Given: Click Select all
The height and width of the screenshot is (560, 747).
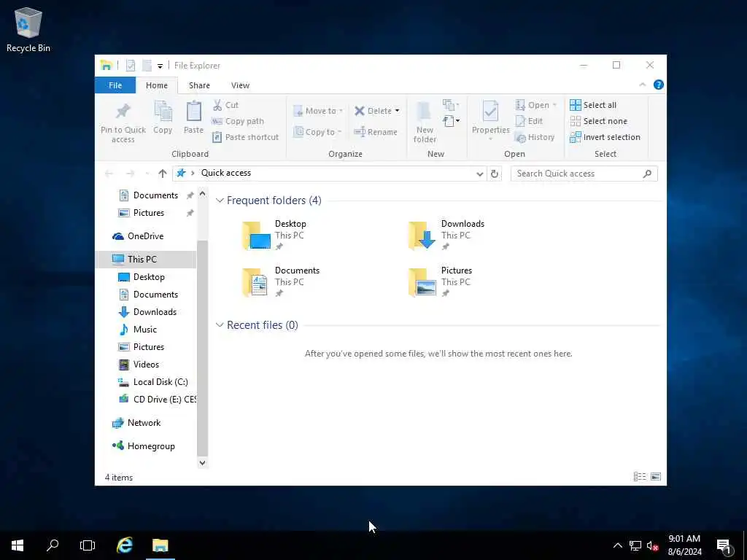Looking at the screenshot, I should [593, 105].
